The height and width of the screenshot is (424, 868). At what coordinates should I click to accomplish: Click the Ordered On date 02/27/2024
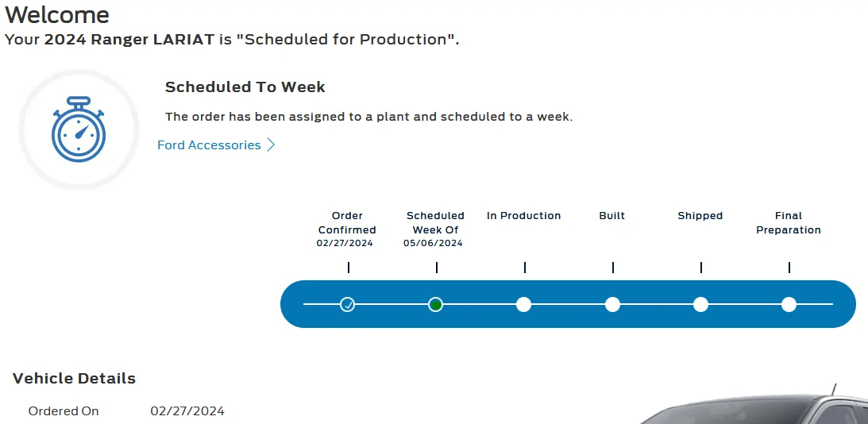(187, 411)
